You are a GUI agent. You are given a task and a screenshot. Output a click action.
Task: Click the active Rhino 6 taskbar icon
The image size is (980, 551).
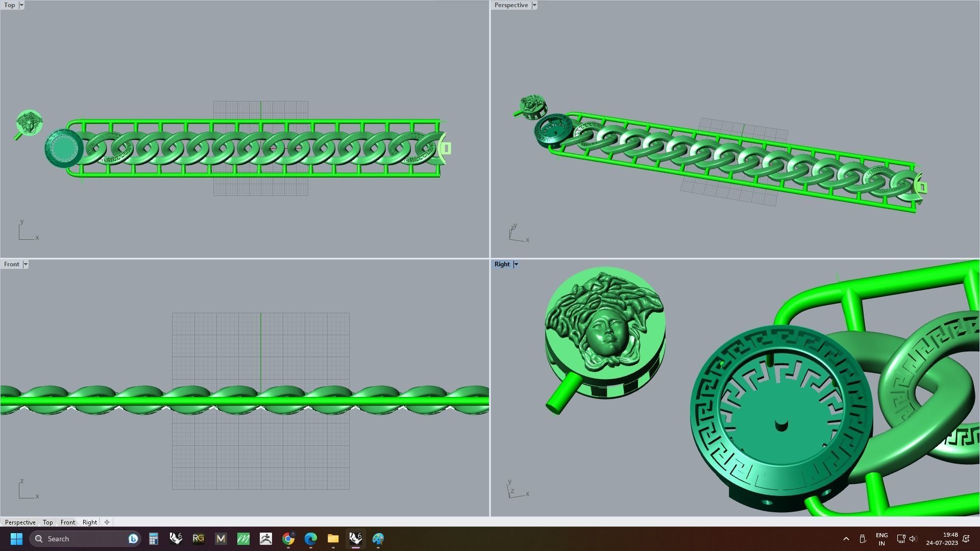pyautogui.click(x=356, y=539)
